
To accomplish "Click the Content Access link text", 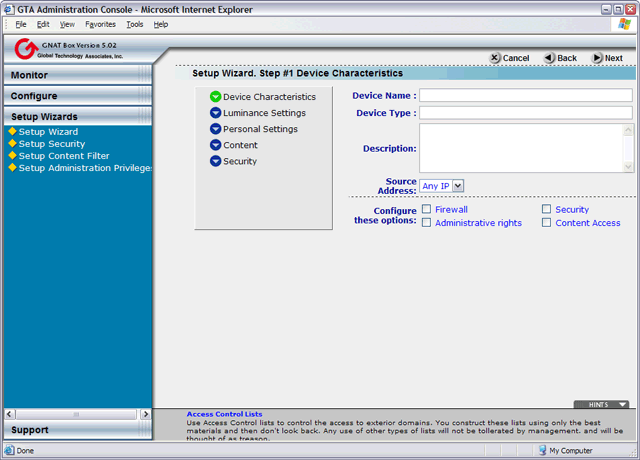I will [588, 223].
